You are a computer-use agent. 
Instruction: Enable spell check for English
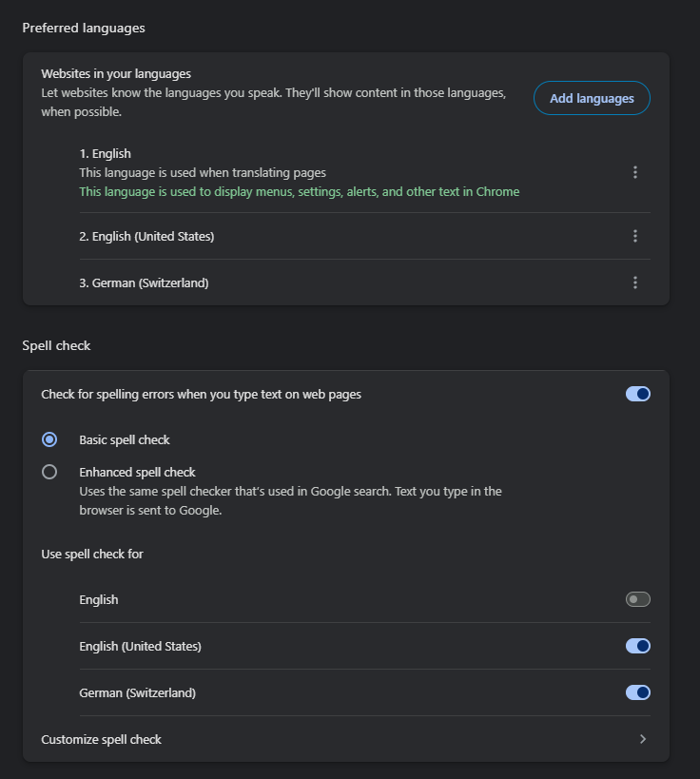click(x=638, y=599)
